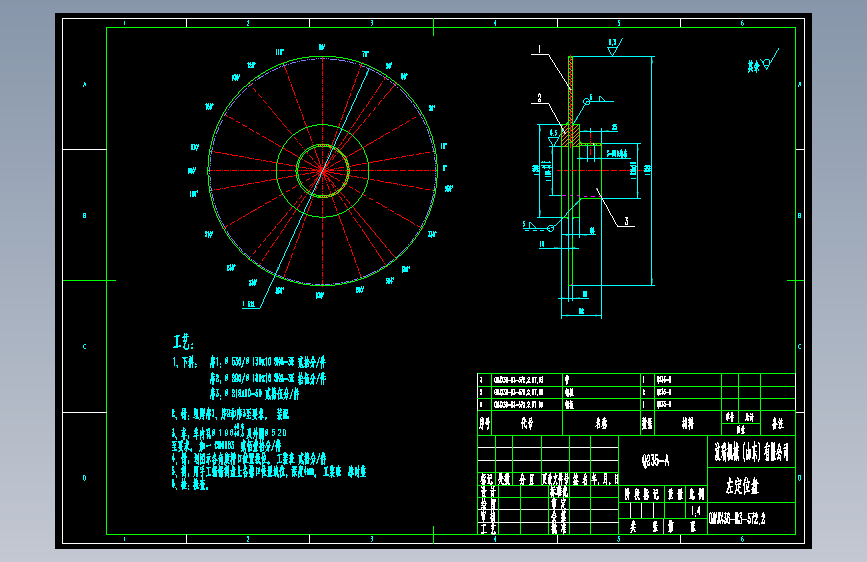Viewport: 867px width, 562px height.
Task: Select the 其余 surface finish note
Action: pos(753,66)
